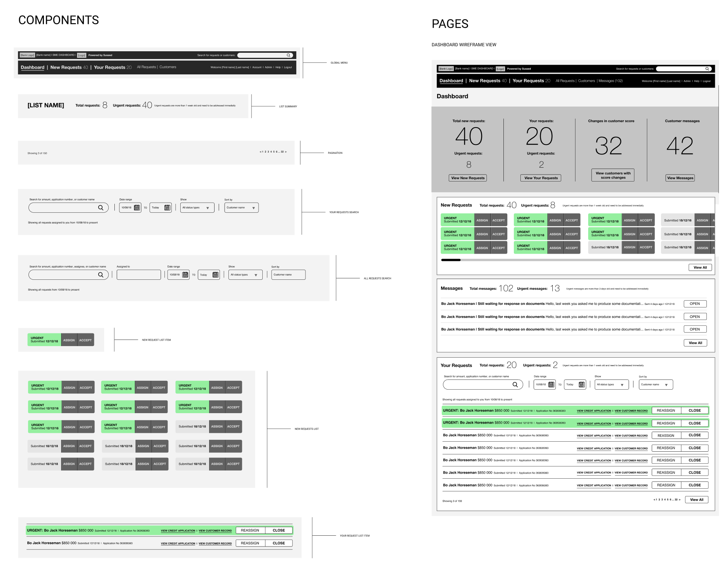Screen dimensions: 728x565
Task: Click the View Messages button
Action: click(x=680, y=178)
